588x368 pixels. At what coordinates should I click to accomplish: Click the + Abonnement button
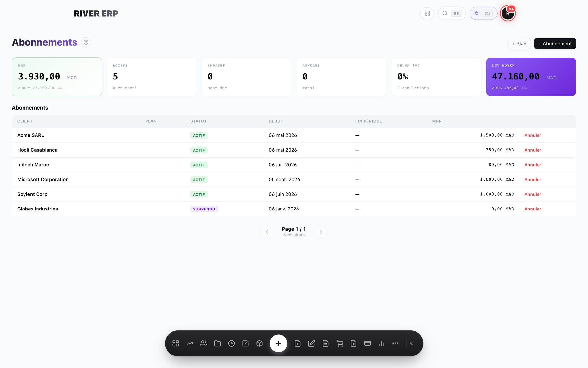point(555,43)
